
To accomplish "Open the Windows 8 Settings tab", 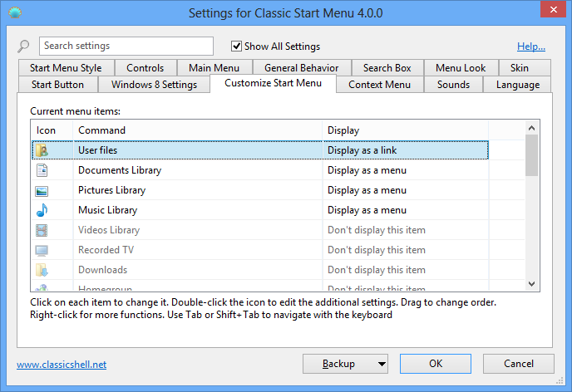I will point(155,85).
